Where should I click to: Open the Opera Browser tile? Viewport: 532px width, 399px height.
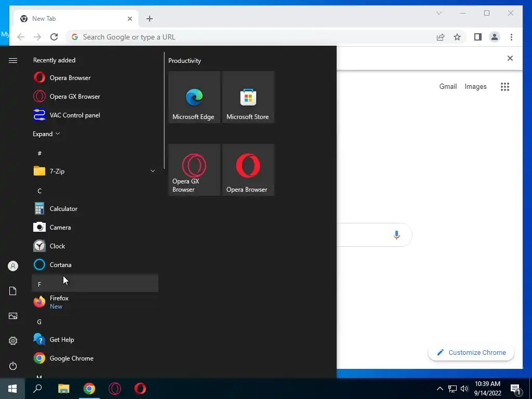click(248, 170)
